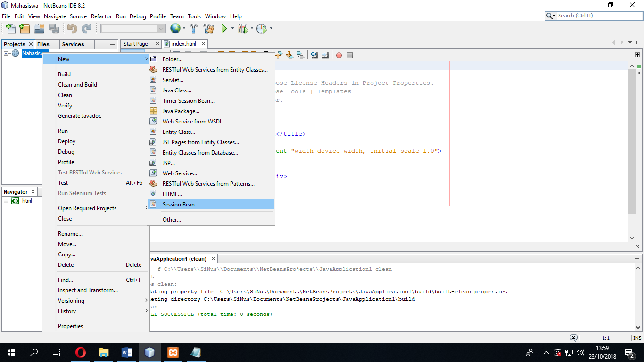Viewport: 644px width, 362px height.
Task: Build the project using the hammer icon
Action: click(194, 29)
